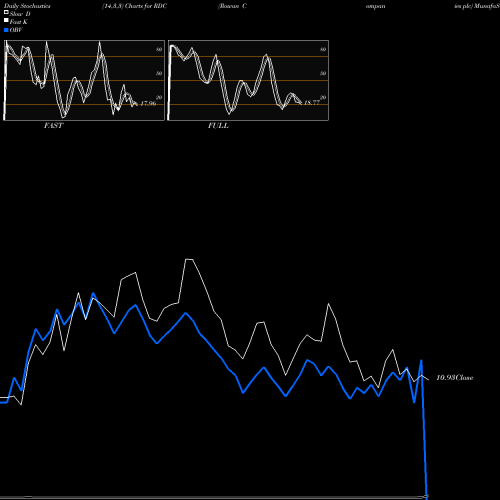Click the 'Slow D' legend label

pos(20,14)
